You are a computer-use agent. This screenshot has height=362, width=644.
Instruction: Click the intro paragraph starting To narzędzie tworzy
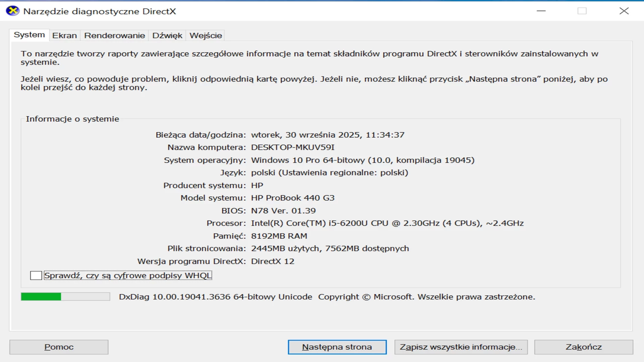coord(309,58)
